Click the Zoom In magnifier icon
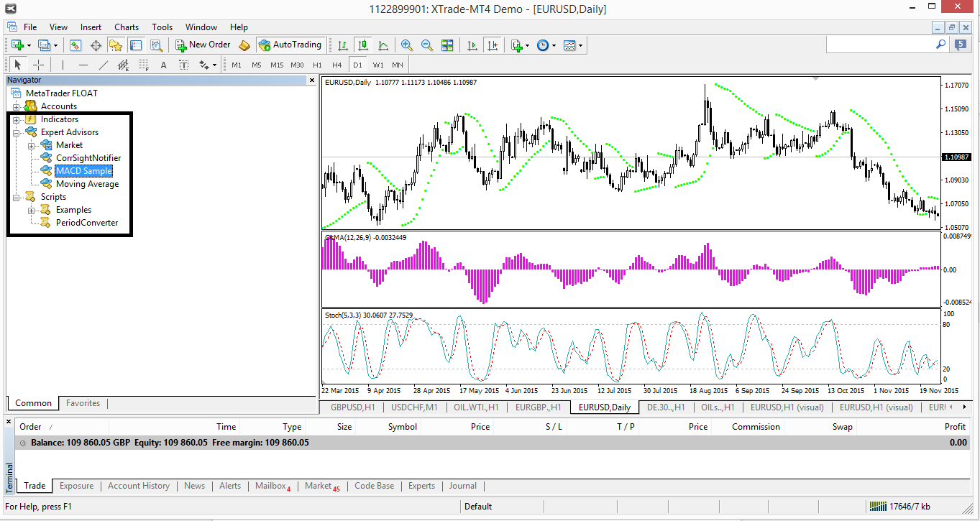This screenshot has width=980, height=521. click(x=407, y=45)
